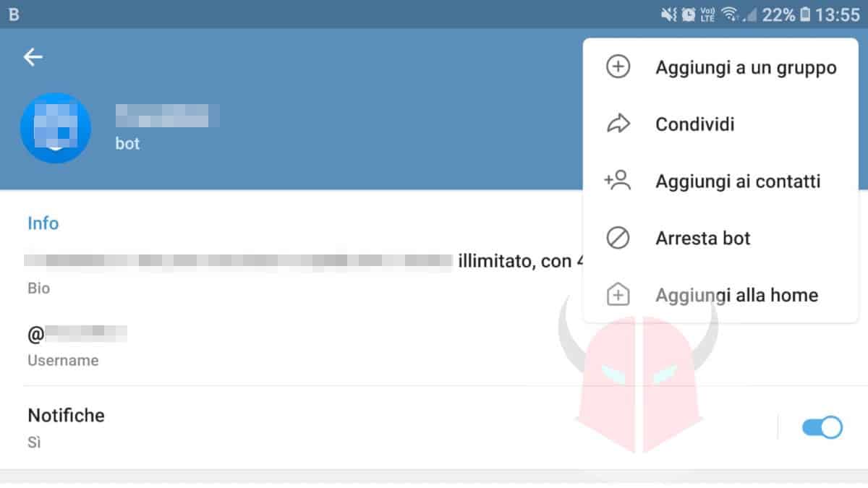This screenshot has width=868, height=488.
Task: Tap the battery icon in status bar
Action: click(805, 14)
